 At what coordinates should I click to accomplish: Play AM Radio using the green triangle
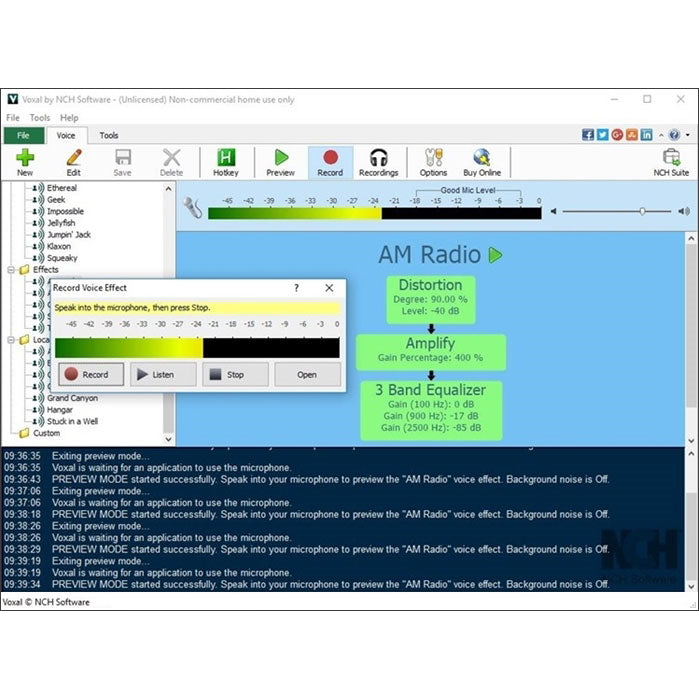[495, 256]
